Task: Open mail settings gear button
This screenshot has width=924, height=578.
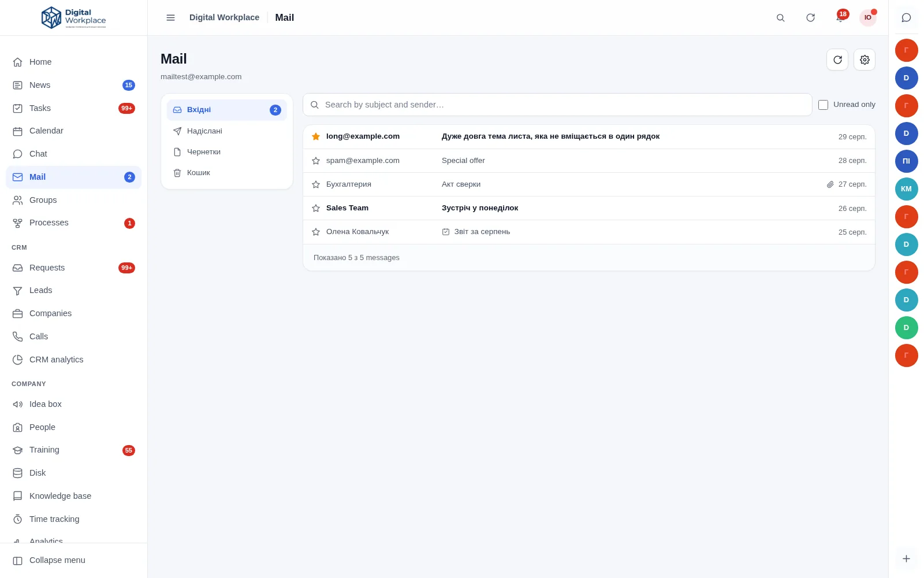Action: tap(865, 60)
